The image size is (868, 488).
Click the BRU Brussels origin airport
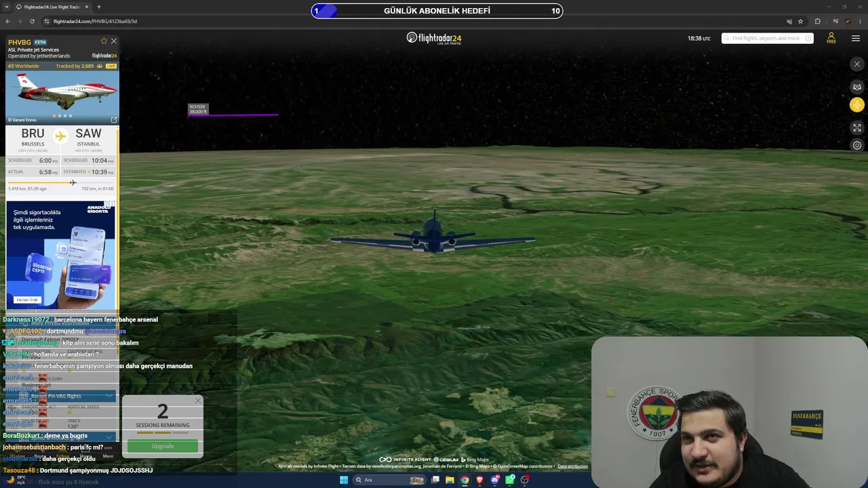click(x=33, y=136)
